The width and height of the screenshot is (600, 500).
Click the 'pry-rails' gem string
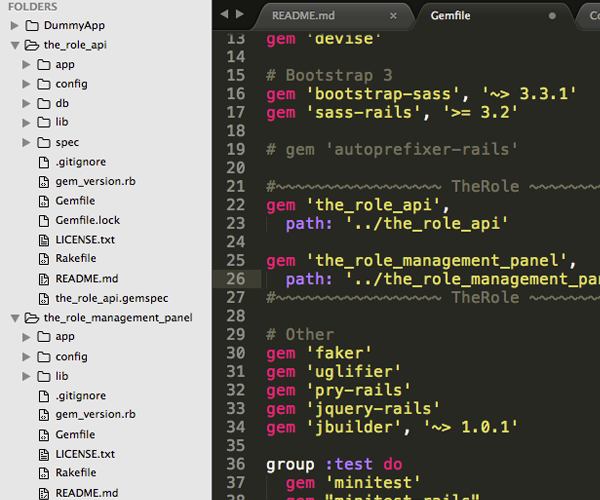pyautogui.click(x=359, y=390)
